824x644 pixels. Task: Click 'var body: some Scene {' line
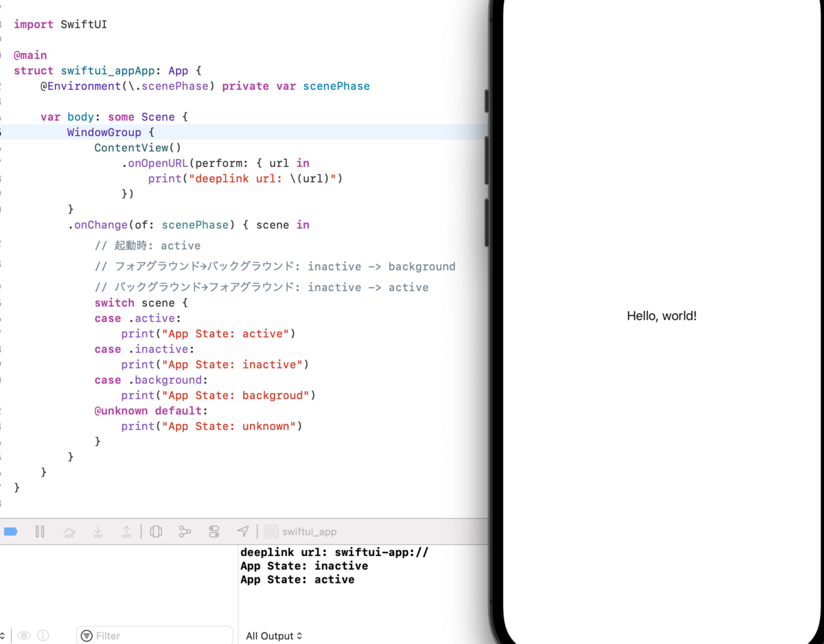pyautogui.click(x=114, y=117)
